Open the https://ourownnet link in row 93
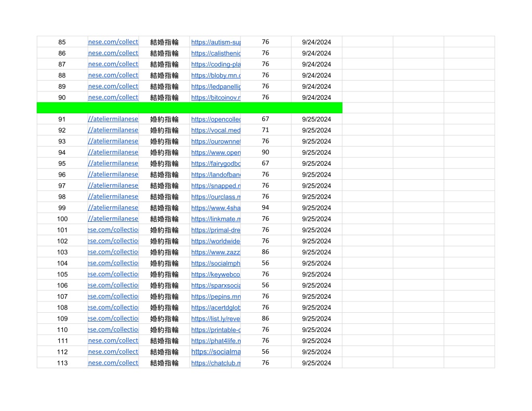The width and height of the screenshot is (532, 411). click(x=216, y=141)
